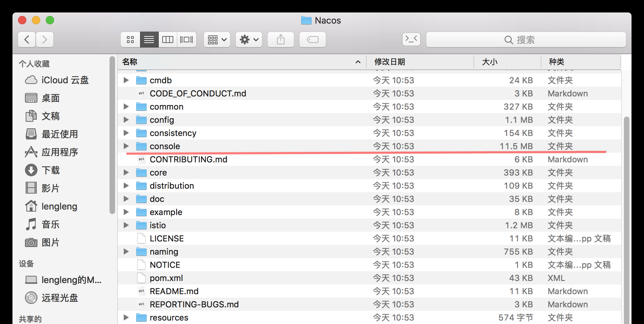Sort by 修改日期 column header

click(420, 62)
